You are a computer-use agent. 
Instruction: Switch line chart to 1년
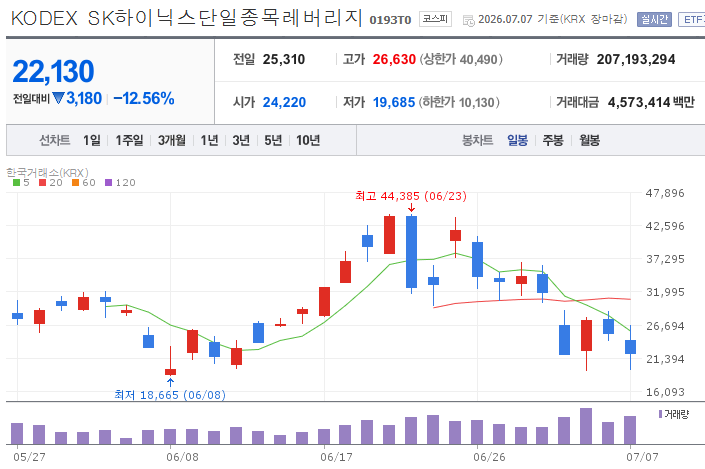pyautogui.click(x=210, y=140)
